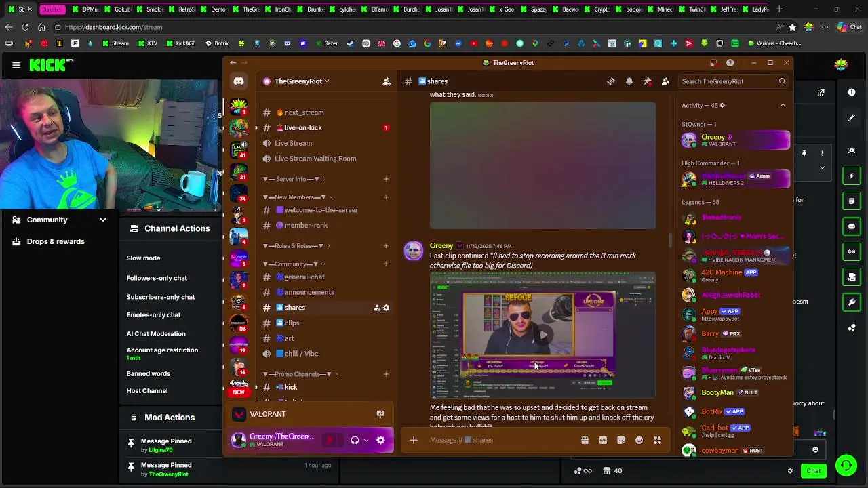
Task: Click upload plus button in message bar
Action: [x=413, y=440]
